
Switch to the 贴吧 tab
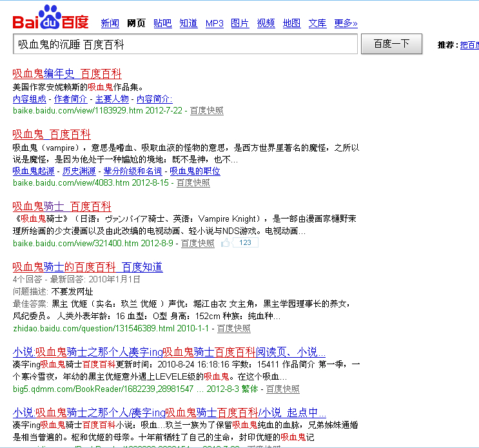(162, 23)
